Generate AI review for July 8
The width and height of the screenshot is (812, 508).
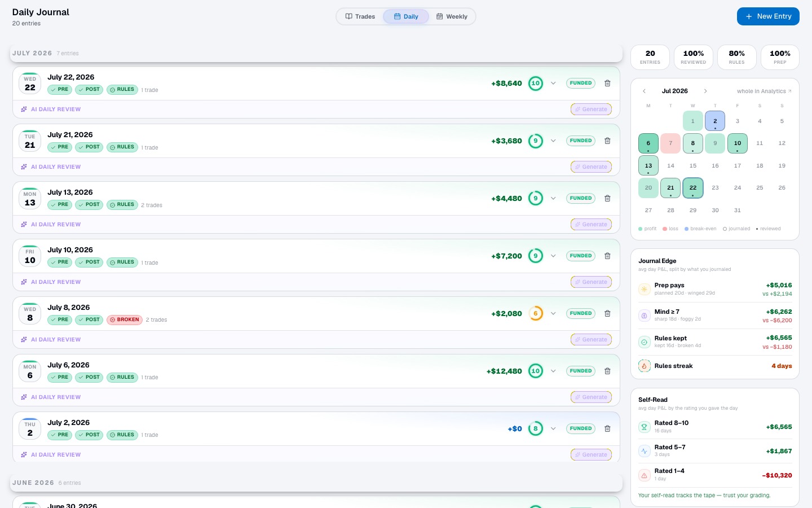pyautogui.click(x=591, y=340)
